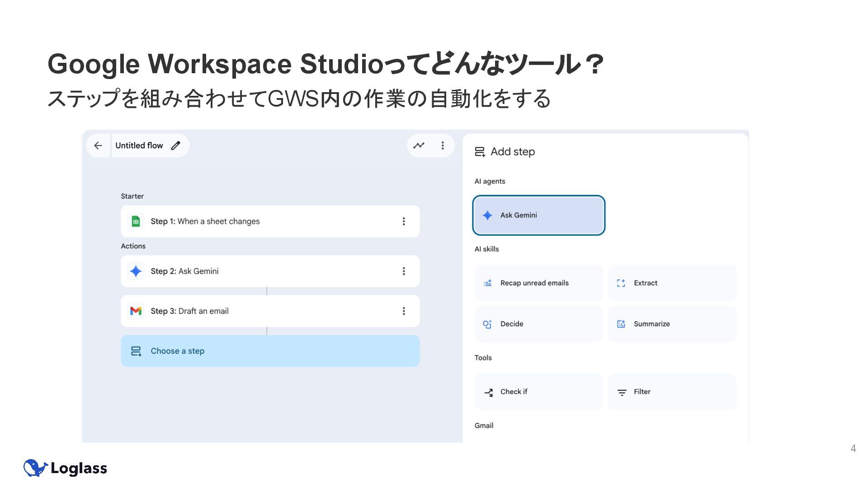Click the Untitled flow title text
This screenshot has height=488, width=868.
[139, 145]
